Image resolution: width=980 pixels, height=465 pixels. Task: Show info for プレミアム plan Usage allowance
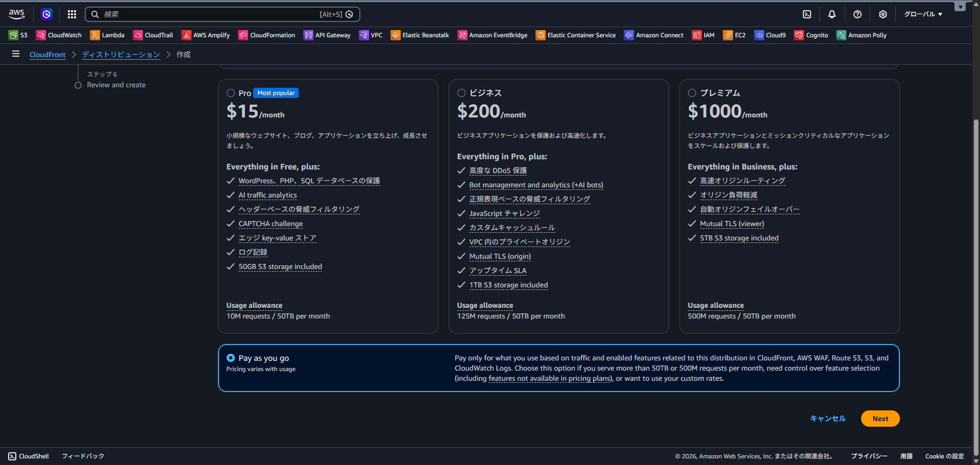click(x=716, y=305)
